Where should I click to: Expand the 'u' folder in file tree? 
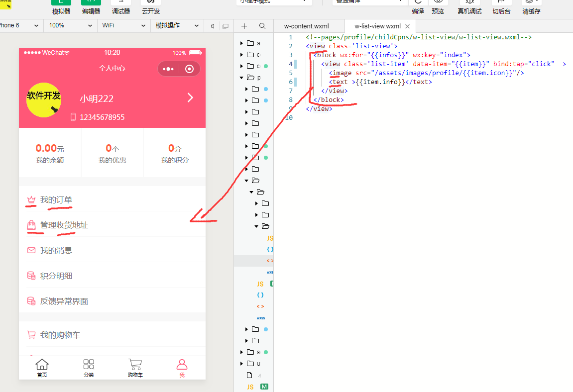(241, 364)
